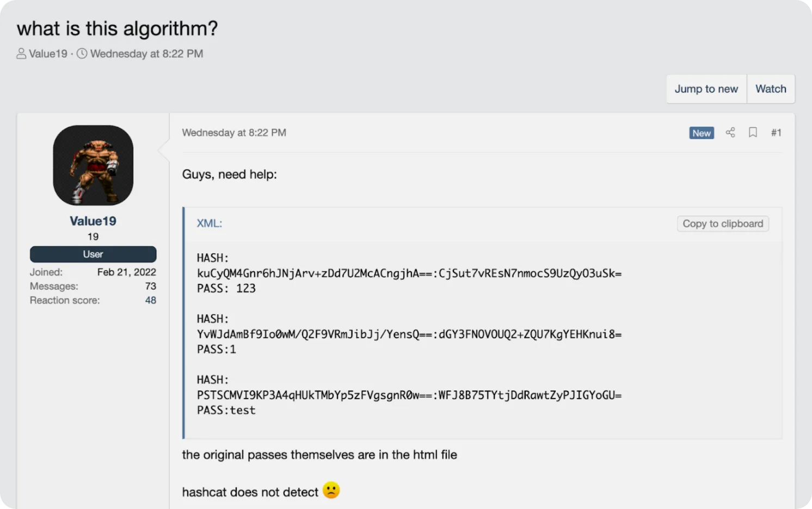Click the thread start date in header
This screenshot has width=812, height=509.
(x=146, y=54)
